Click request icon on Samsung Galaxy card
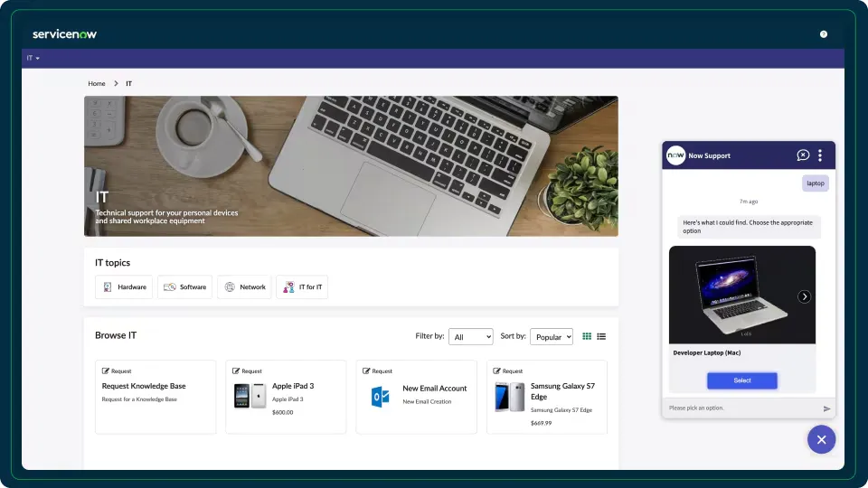 coord(496,371)
